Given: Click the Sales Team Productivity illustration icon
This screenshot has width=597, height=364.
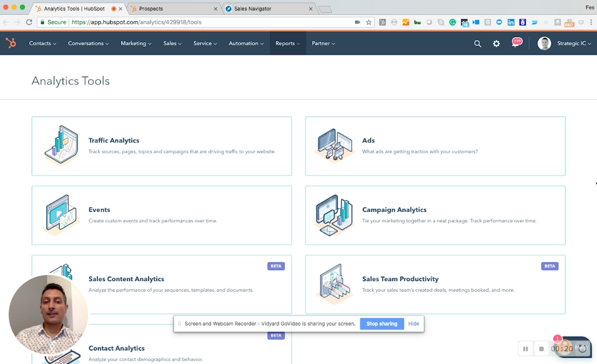Looking at the screenshot, I should point(334,284).
